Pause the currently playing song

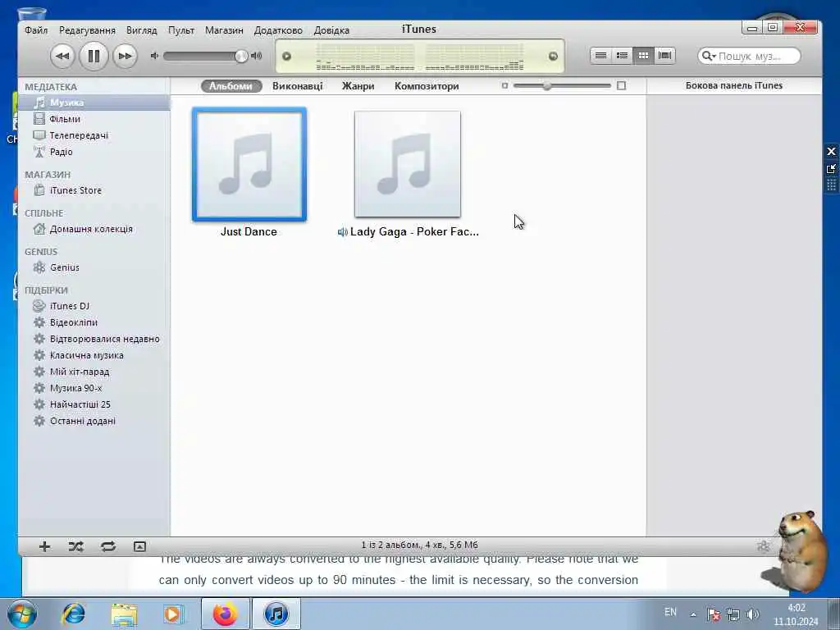click(x=94, y=56)
